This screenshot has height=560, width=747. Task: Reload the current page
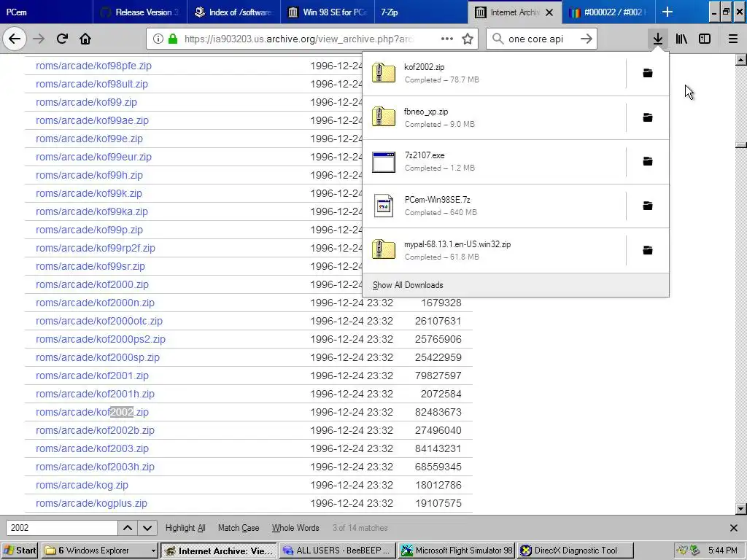[62, 39]
